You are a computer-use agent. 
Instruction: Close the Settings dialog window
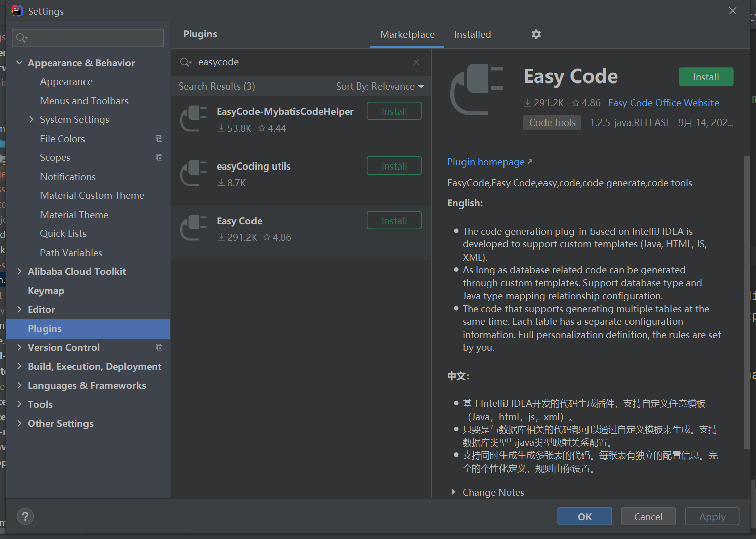tap(732, 11)
